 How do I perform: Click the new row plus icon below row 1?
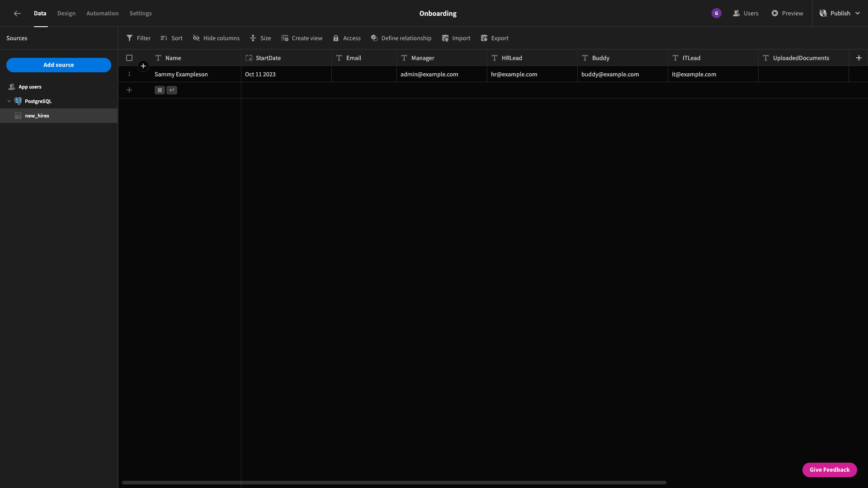pos(129,90)
